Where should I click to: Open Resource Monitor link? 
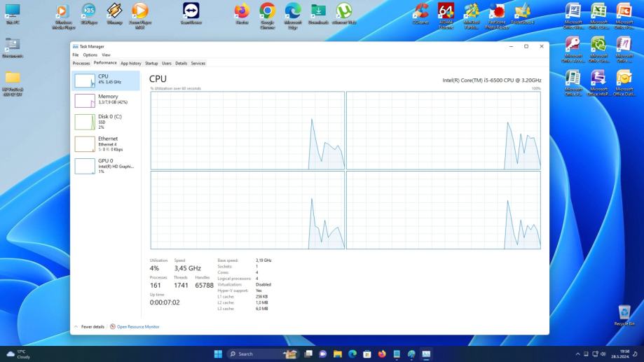click(135, 327)
